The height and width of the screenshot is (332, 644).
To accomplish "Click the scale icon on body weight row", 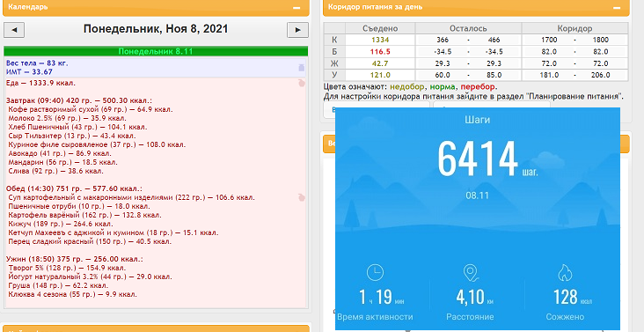I will (x=301, y=68).
